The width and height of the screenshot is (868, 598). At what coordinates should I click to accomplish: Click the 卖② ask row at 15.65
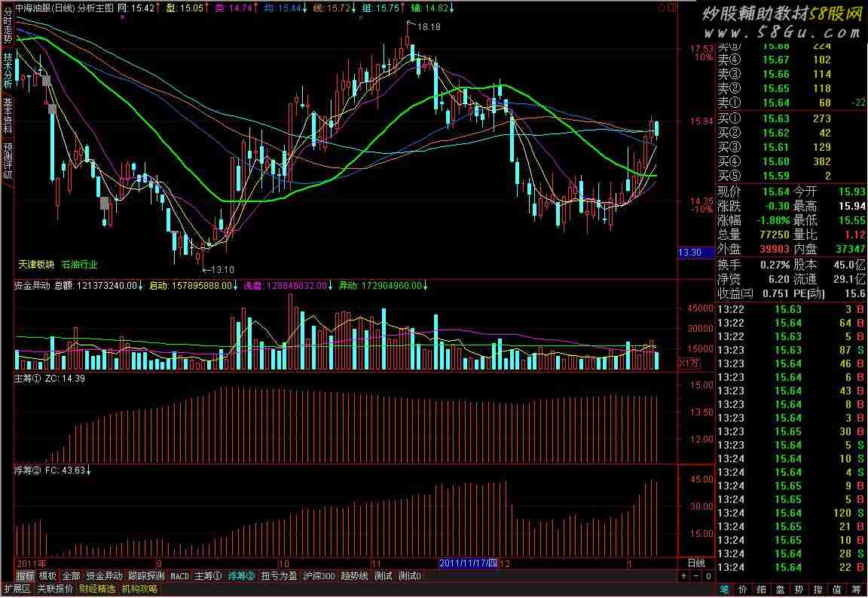(791, 89)
